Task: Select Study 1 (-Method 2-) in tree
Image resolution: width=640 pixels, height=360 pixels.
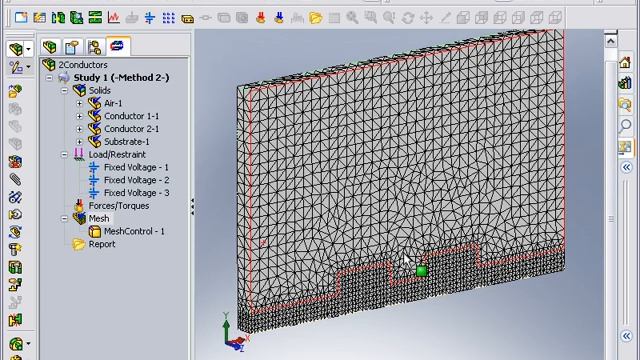Action: 121,78
